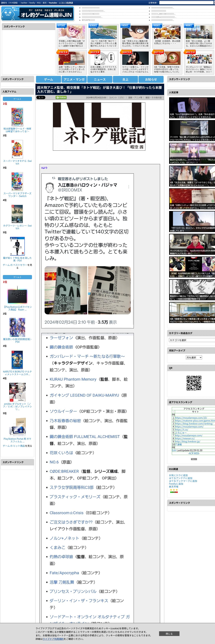Open the amiibo ダブルセット product image
The image size is (215, 644).
pyautogui.click(x=17, y=392)
